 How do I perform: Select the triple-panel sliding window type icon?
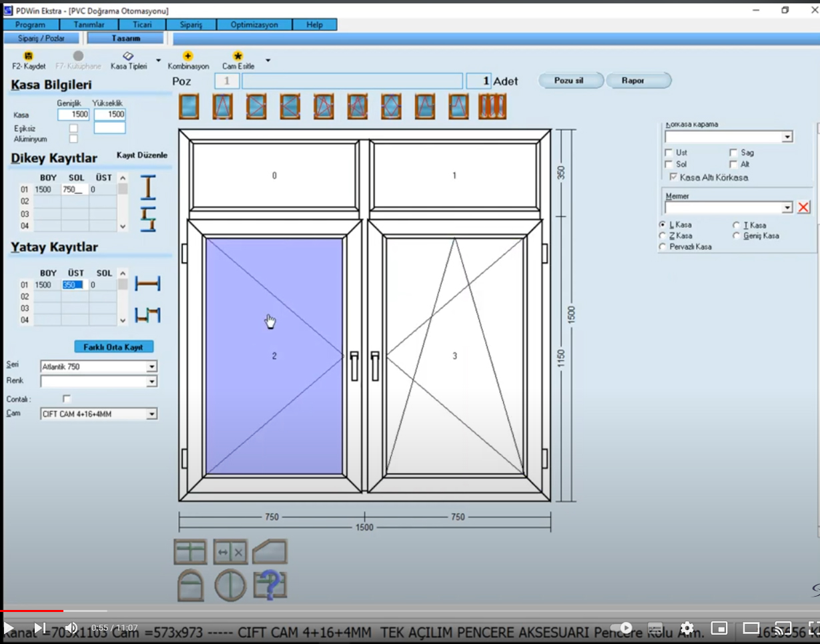[492, 107]
